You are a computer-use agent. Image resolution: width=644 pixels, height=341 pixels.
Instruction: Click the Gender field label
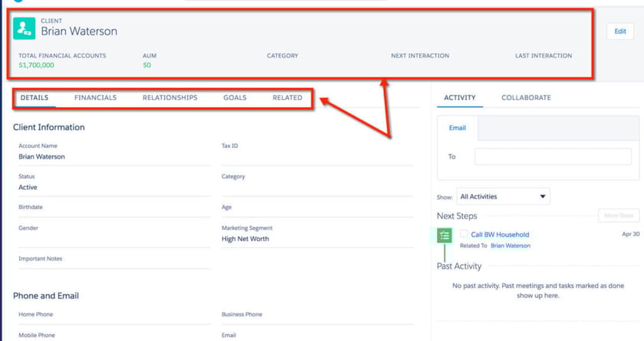(28, 228)
